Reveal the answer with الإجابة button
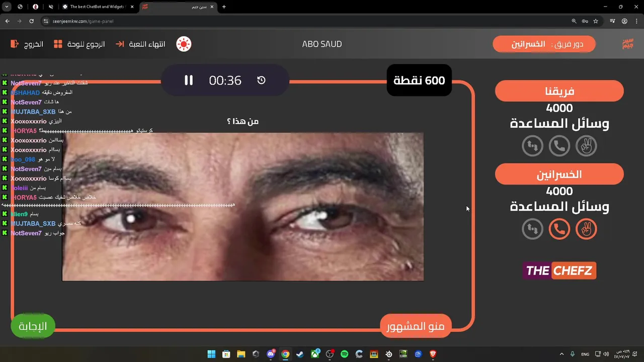Viewport: 644px width, 362px height. pos(33,326)
